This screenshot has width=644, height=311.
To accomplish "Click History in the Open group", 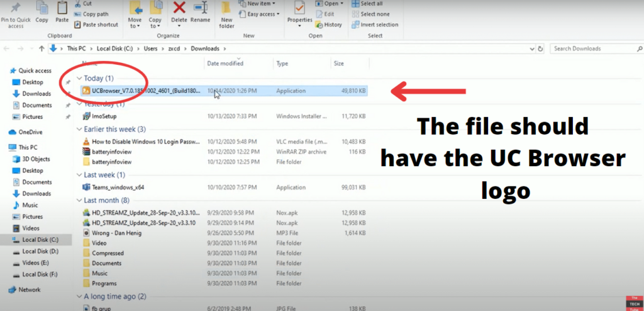I will click(x=328, y=25).
